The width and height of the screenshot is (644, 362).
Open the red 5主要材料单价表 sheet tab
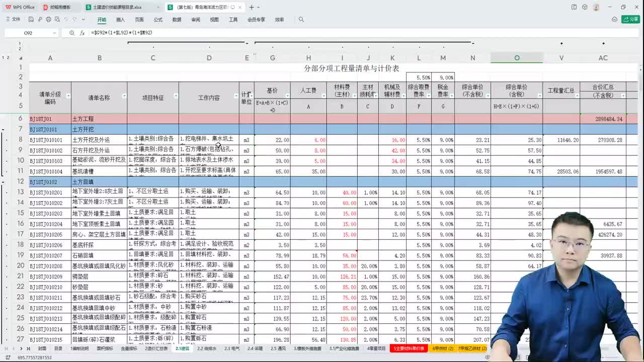coord(409,348)
